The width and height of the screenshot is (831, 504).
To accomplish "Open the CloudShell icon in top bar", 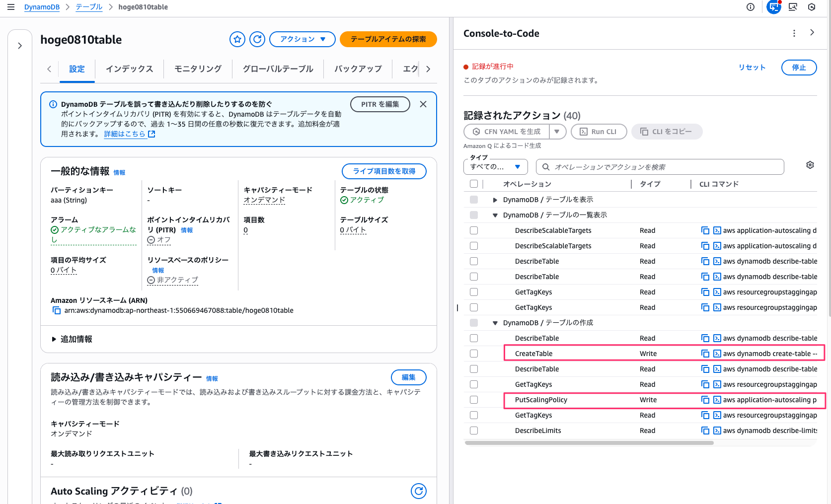I will pos(793,7).
